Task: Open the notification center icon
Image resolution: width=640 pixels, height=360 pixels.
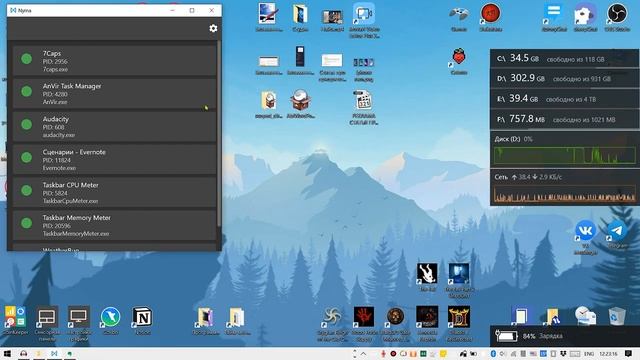Action: [628, 354]
